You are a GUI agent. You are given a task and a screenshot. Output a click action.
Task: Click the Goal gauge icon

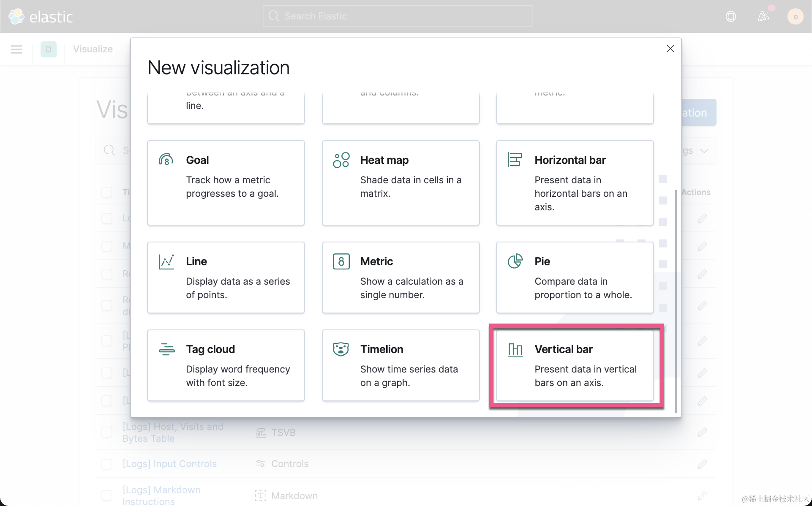tap(166, 160)
